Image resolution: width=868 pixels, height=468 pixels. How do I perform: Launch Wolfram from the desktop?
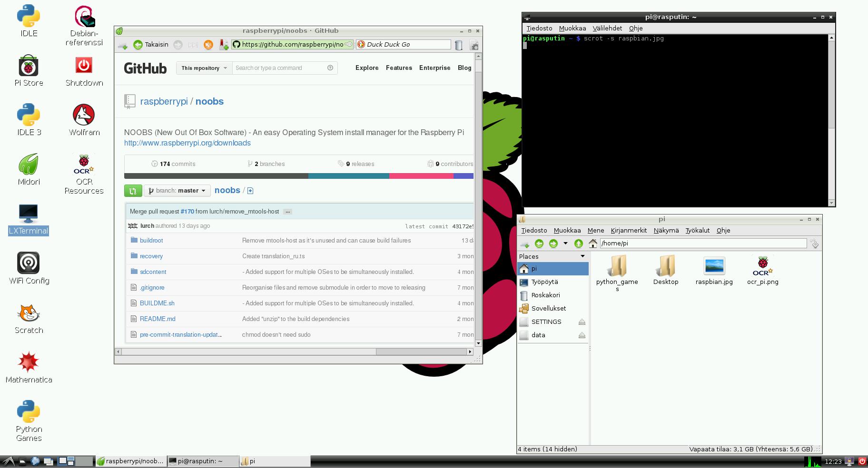click(x=84, y=120)
